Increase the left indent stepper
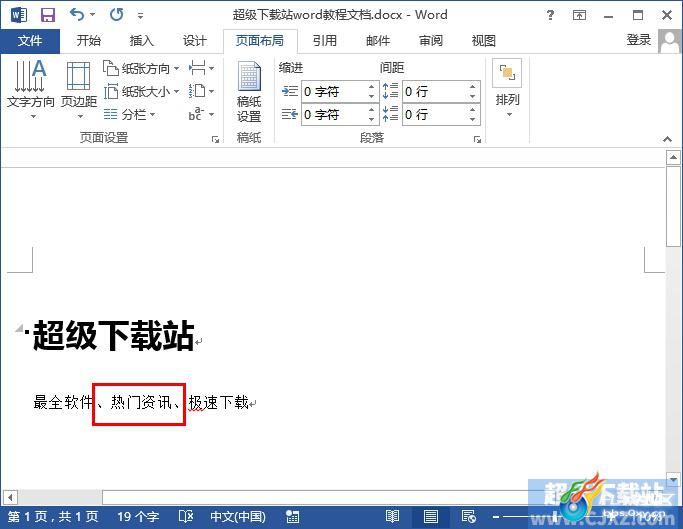Screen dimensions: 683x529 (371, 86)
